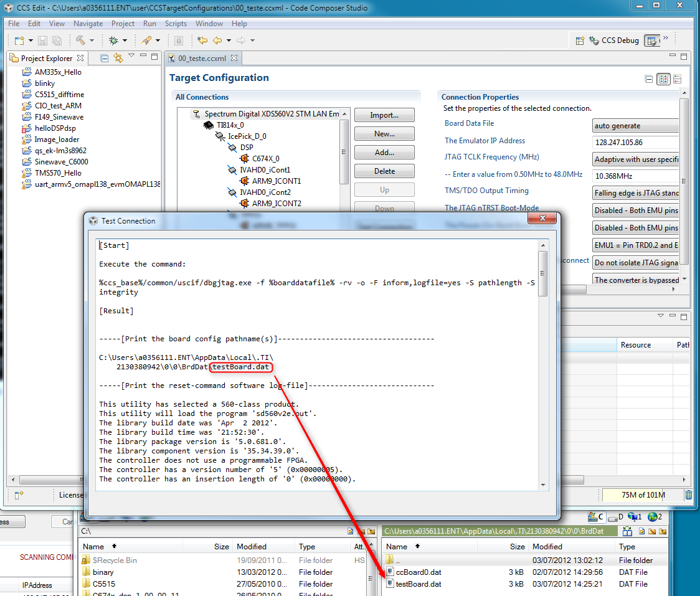This screenshot has height=596, width=700.
Task: Launch the Debug bug toolbar icon
Action: [x=112, y=40]
